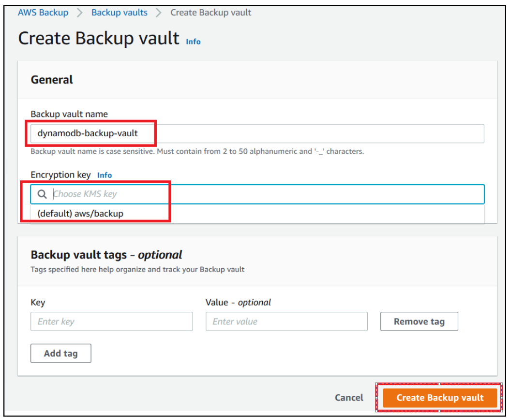Click the Choose KMS key search box
Screen dimensions: 510x420
point(257,194)
